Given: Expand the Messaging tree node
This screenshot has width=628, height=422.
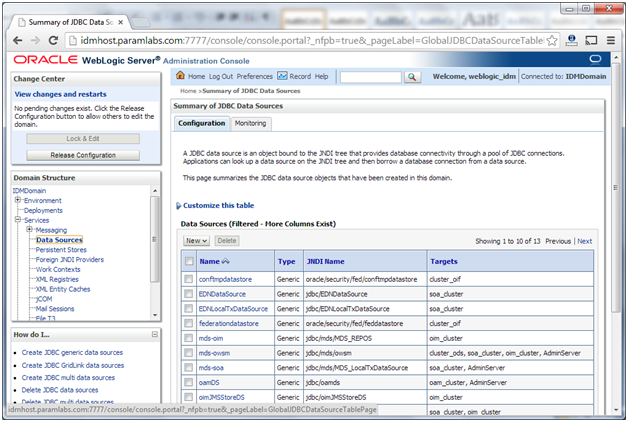Looking at the screenshot, I should pos(29,229).
